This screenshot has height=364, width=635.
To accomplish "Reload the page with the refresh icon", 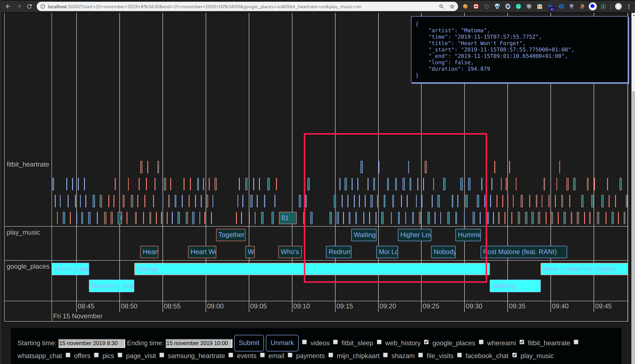I will 30,6.
